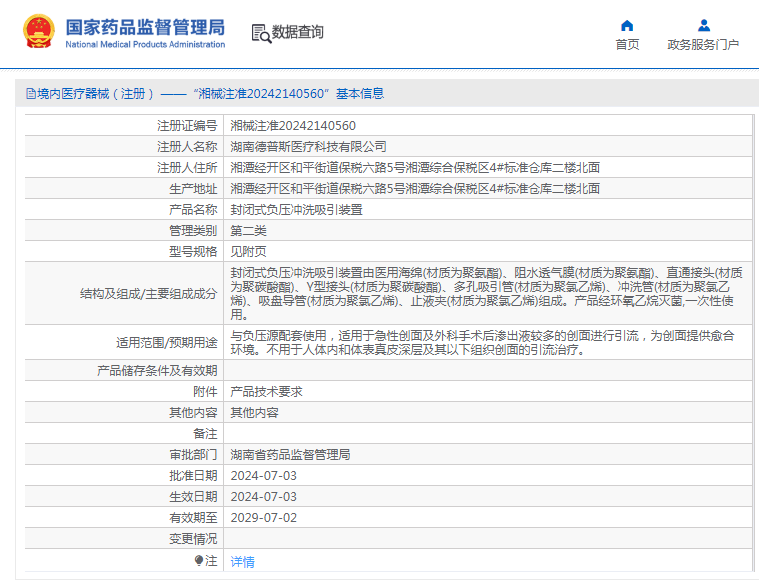Click the 管理类别 row label
The image size is (759, 580).
click(193, 231)
